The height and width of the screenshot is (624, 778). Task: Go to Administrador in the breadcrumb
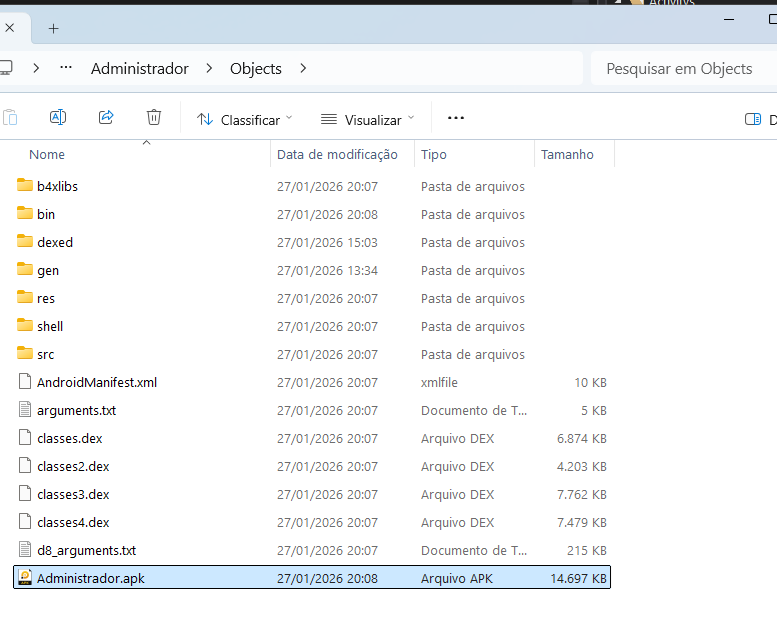click(140, 68)
